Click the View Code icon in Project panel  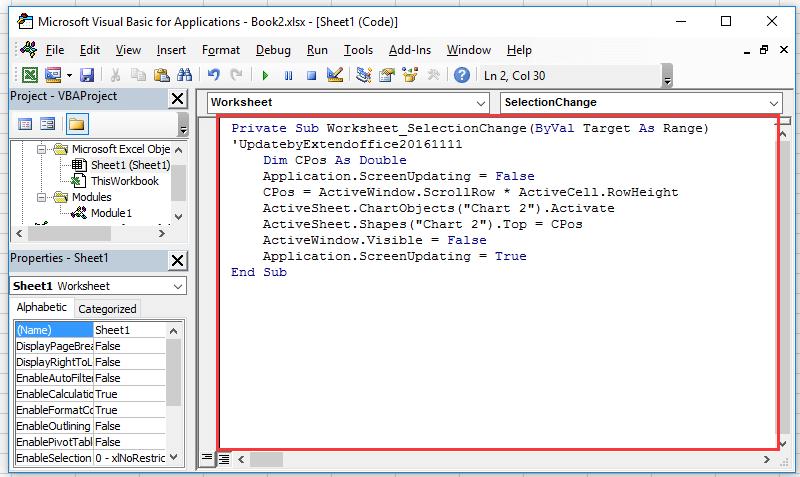click(x=24, y=124)
